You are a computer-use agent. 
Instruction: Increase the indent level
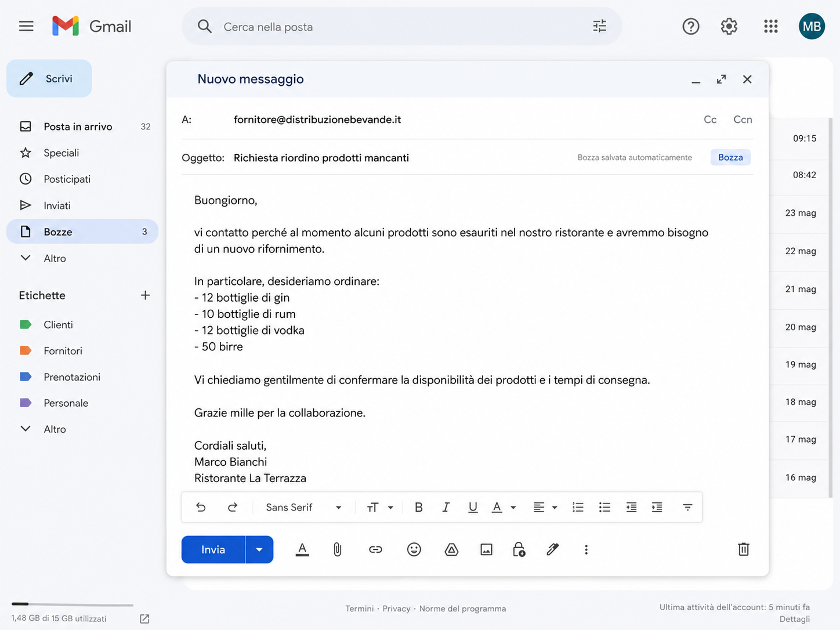tap(657, 507)
